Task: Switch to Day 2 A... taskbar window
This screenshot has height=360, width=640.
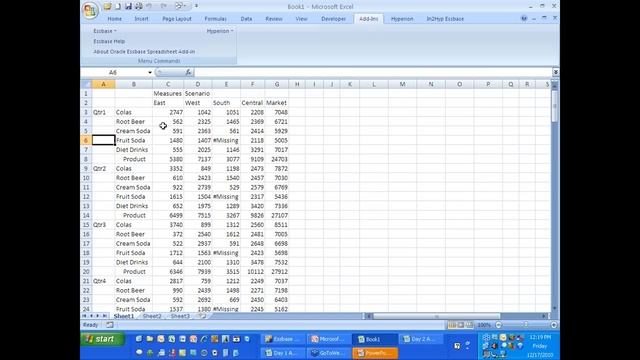Action: click(x=420, y=339)
